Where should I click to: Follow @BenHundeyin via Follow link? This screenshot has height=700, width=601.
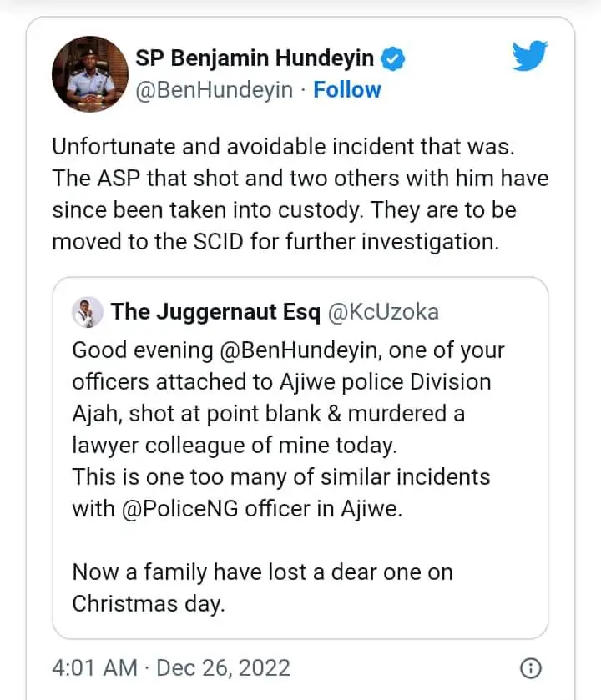click(x=347, y=90)
